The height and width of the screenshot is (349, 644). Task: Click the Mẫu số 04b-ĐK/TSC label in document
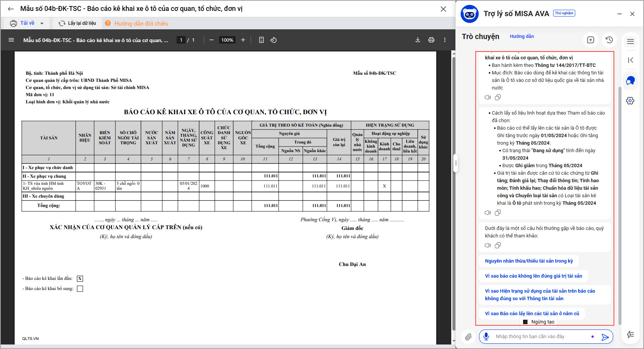[x=375, y=73]
